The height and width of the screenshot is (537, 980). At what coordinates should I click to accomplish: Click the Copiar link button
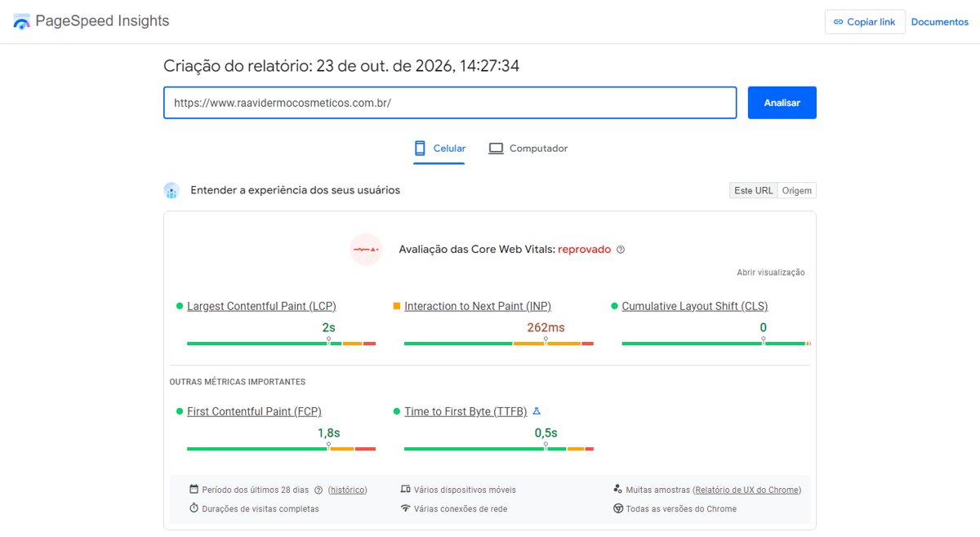865,22
